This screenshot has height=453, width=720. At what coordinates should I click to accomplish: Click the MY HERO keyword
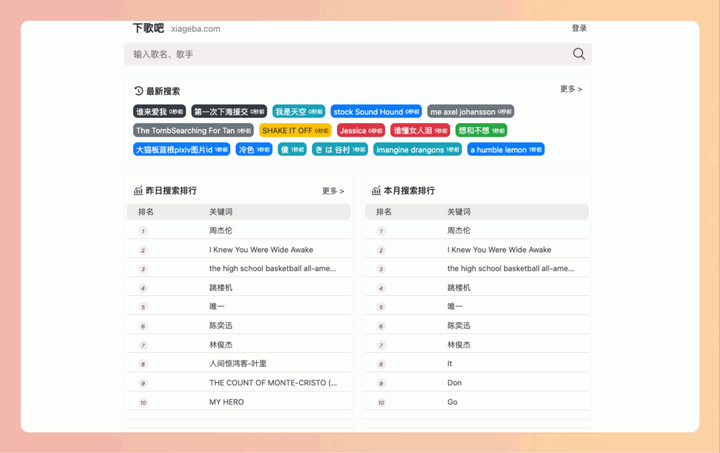tap(227, 402)
